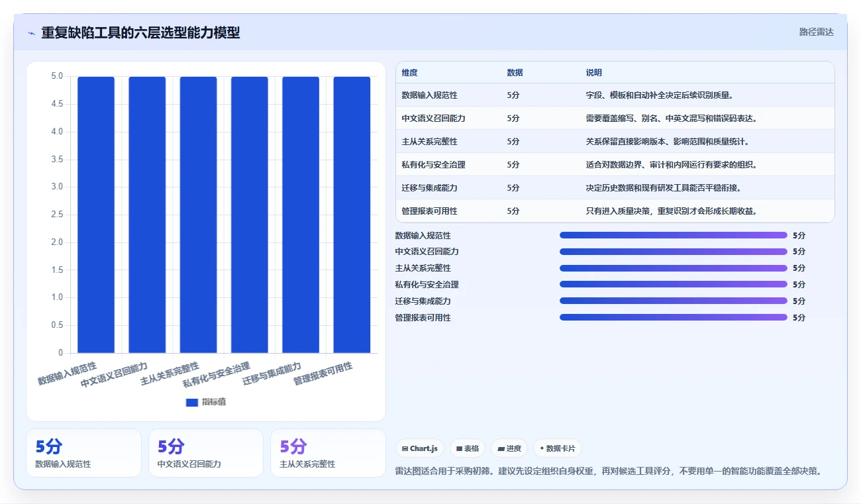Click the 5.0 y-axis label

(x=57, y=76)
